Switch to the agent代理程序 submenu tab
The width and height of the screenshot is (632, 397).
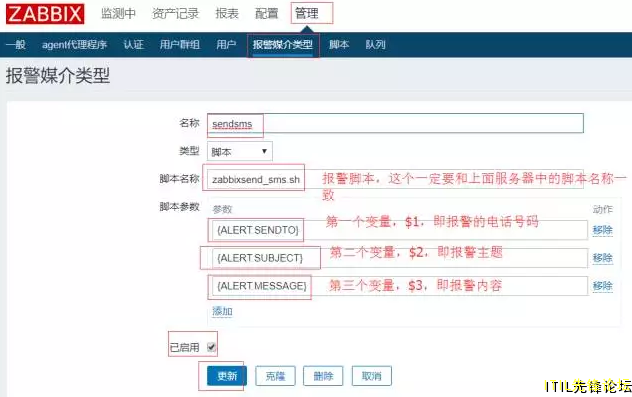click(x=75, y=44)
